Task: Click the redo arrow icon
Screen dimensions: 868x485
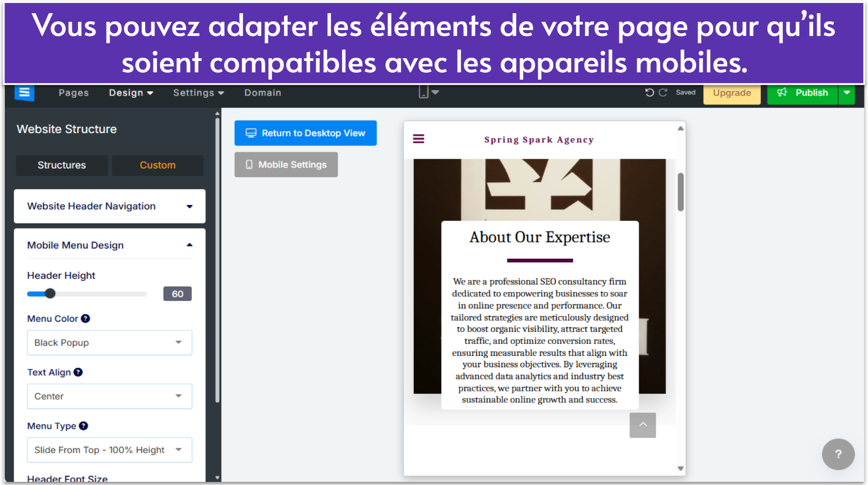Action: pyautogui.click(x=663, y=92)
